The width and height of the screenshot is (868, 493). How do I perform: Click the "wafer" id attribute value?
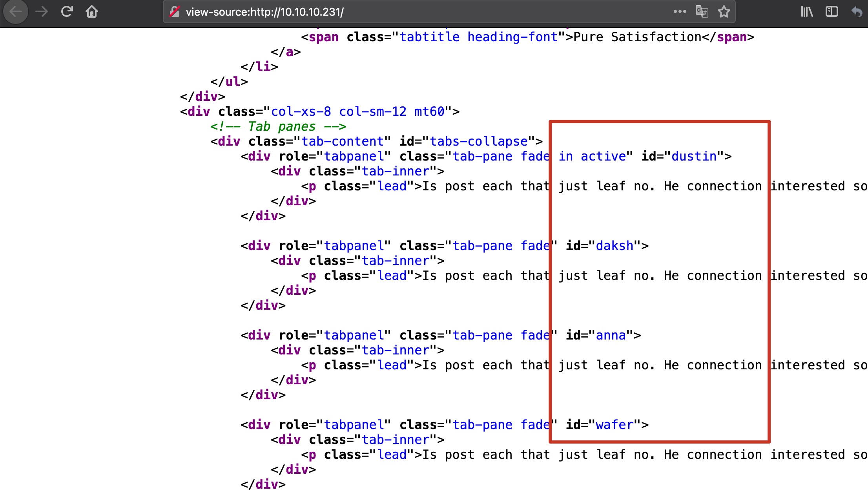(615, 425)
